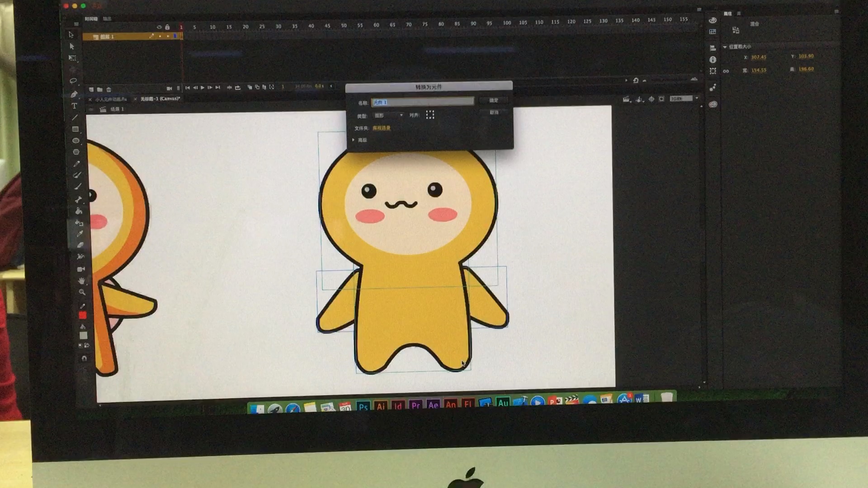868x488 pixels.
Task: Select the Text tool
Action: coord(74,106)
